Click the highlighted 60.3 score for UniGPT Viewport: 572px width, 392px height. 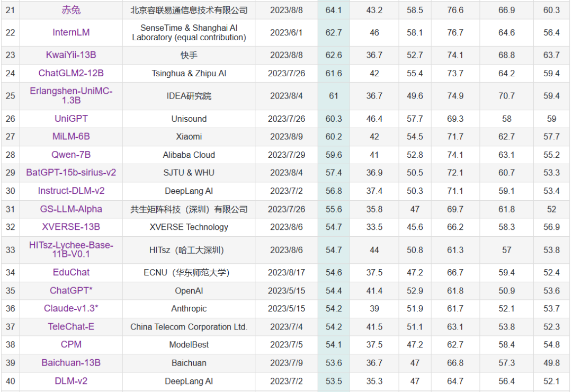click(334, 119)
